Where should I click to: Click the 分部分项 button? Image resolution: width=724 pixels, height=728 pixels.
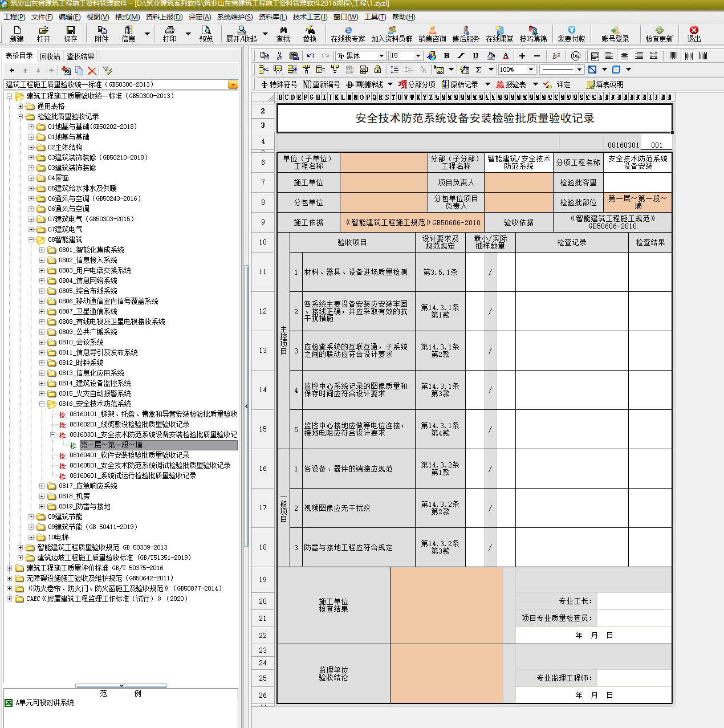click(417, 84)
